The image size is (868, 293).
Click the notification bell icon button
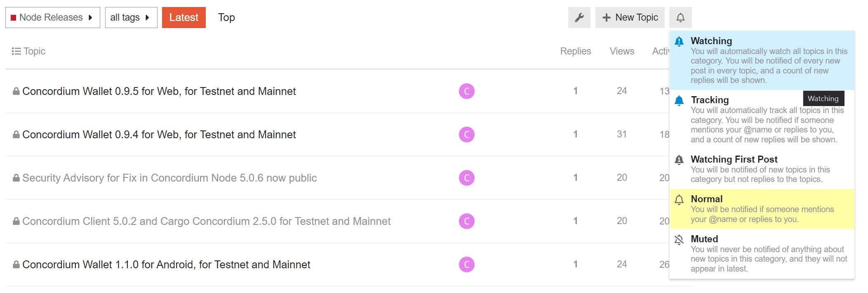pos(680,17)
